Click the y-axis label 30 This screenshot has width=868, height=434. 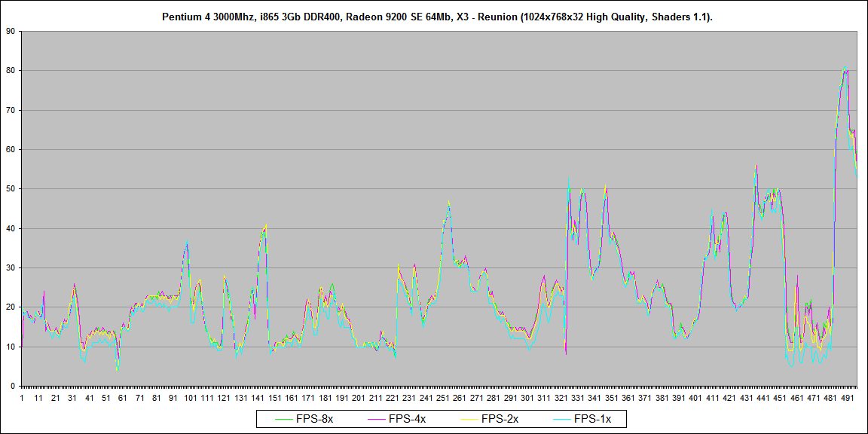pyautogui.click(x=10, y=268)
